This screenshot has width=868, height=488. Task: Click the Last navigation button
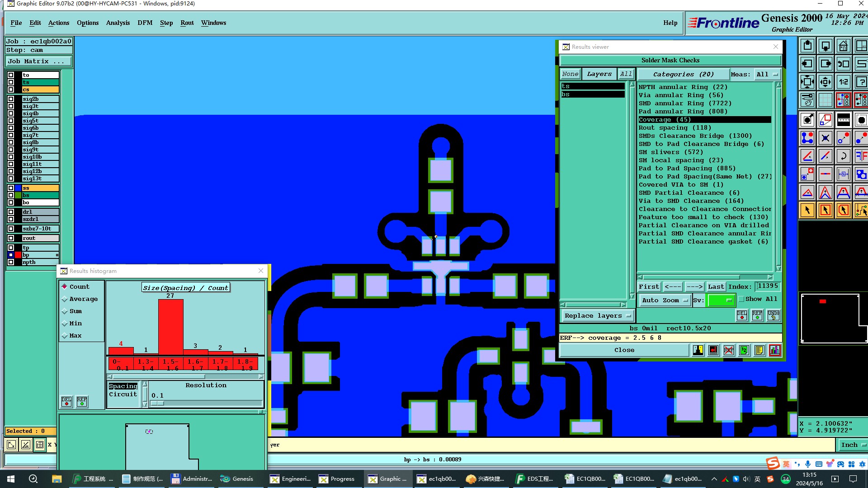point(716,286)
